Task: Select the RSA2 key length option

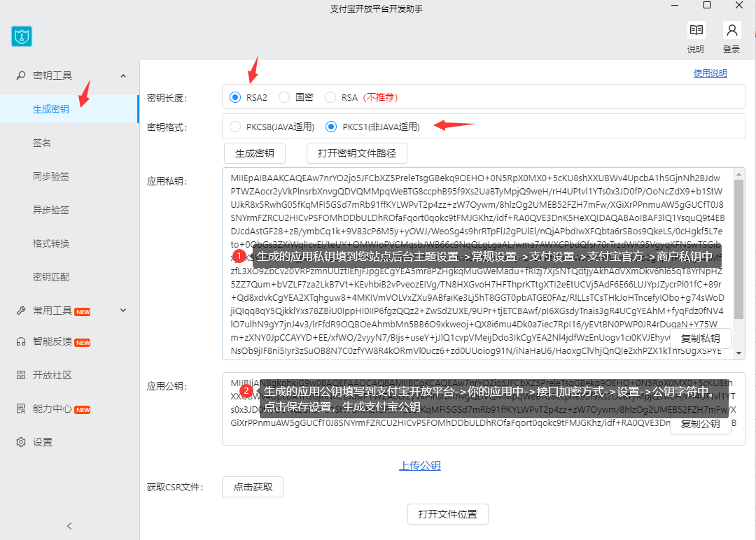Action: 235,97
